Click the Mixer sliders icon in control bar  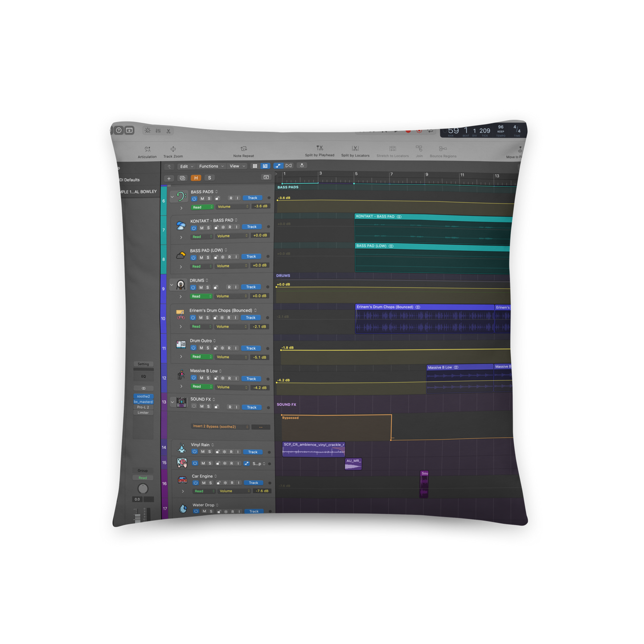click(x=158, y=131)
